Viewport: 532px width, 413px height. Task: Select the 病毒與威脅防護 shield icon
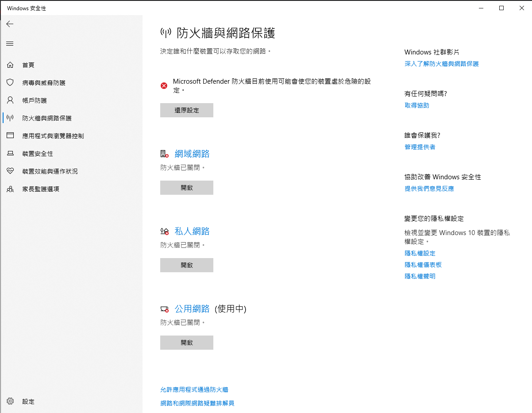tap(10, 83)
